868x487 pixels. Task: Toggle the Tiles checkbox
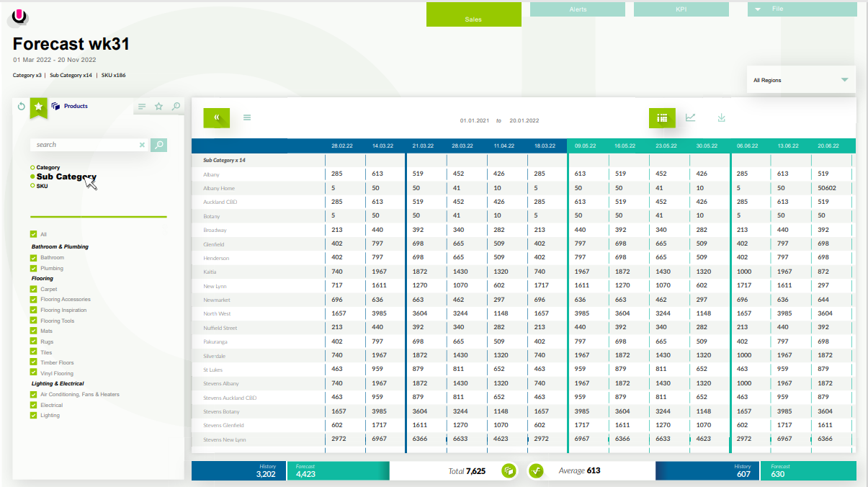click(x=33, y=352)
